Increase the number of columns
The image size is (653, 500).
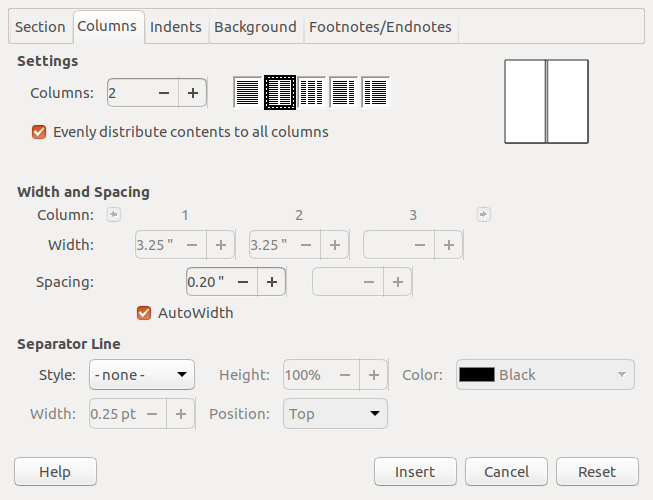coord(192,93)
